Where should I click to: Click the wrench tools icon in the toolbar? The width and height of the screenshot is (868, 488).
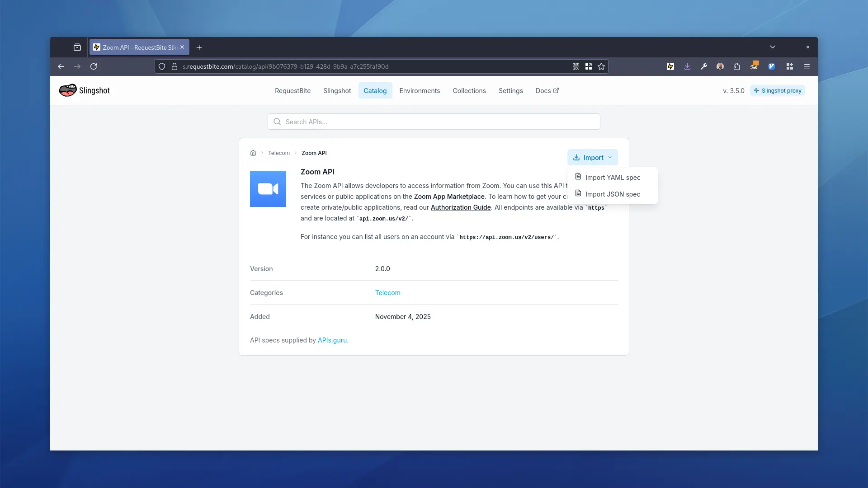(704, 66)
